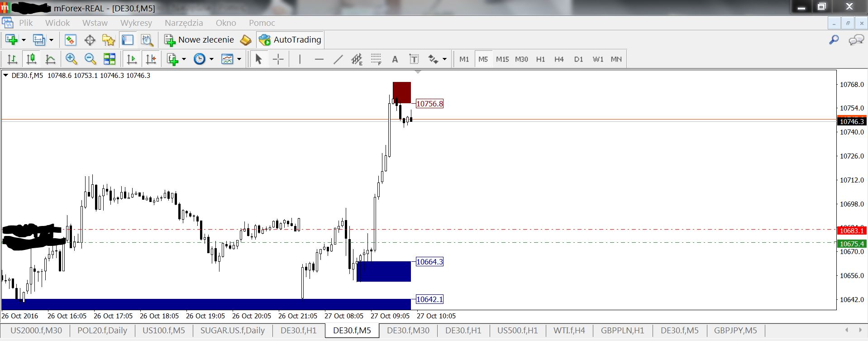Open the MetaEditor book icon
This screenshot has width=868, height=341.
coord(245,40)
